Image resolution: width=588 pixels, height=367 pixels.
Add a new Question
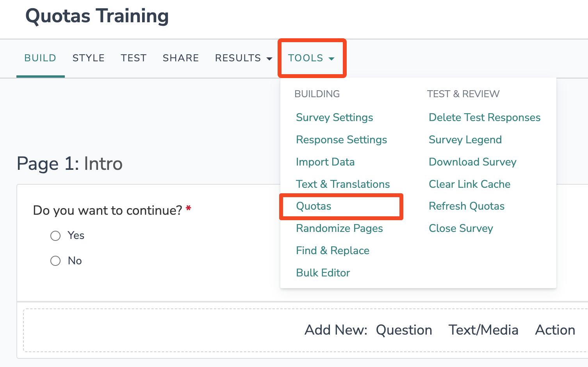pos(404,330)
